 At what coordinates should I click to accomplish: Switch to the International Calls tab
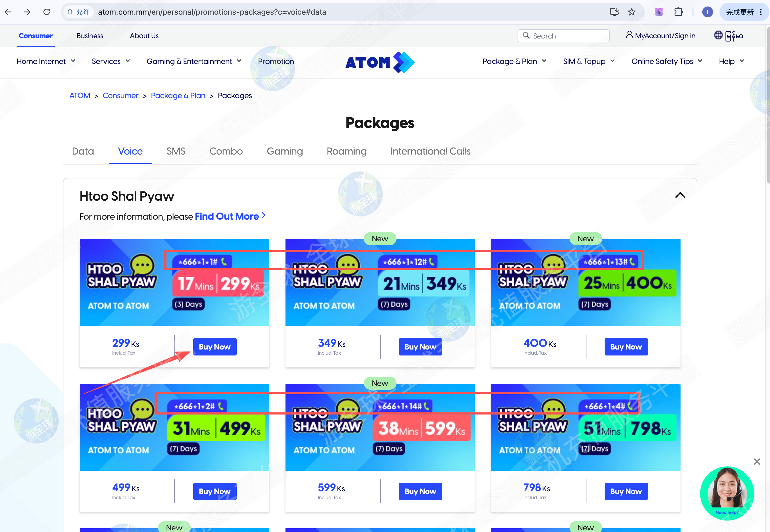(x=430, y=151)
